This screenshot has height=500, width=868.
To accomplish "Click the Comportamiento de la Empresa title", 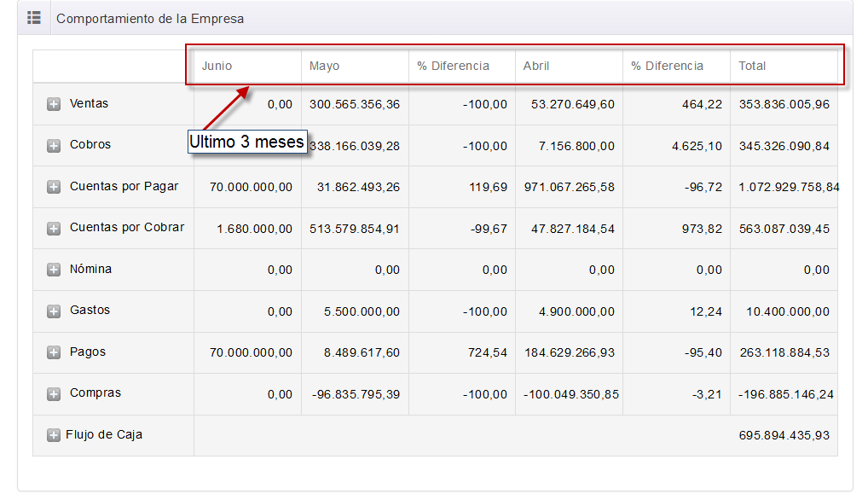I will coord(150,18).
